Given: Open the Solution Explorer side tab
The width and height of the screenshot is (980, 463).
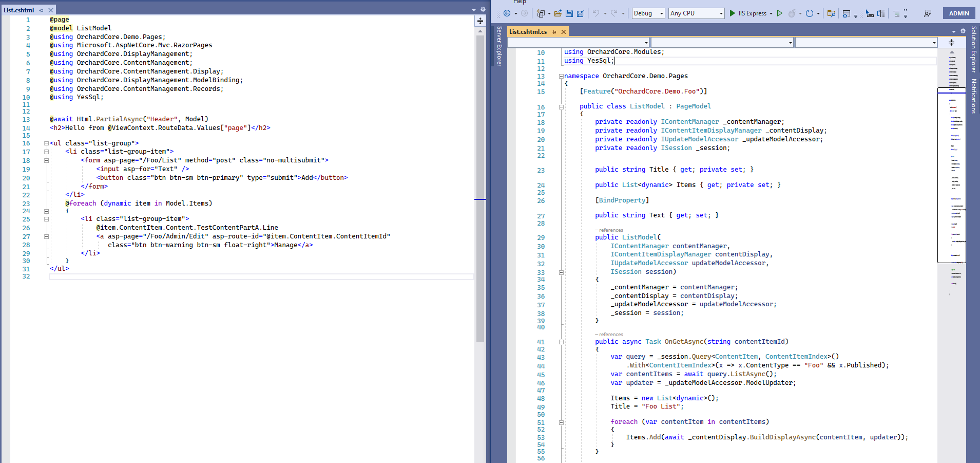Looking at the screenshot, I should [x=973, y=49].
